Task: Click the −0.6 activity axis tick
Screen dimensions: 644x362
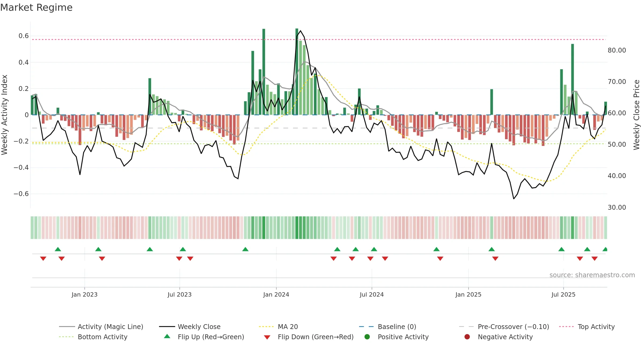Action: (21, 194)
